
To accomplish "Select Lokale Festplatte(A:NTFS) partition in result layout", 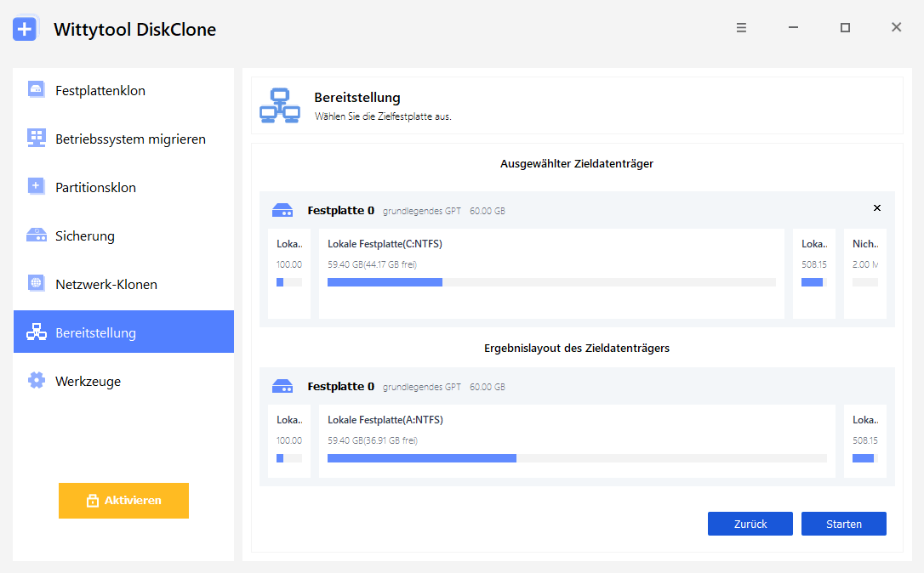I will coord(577,441).
